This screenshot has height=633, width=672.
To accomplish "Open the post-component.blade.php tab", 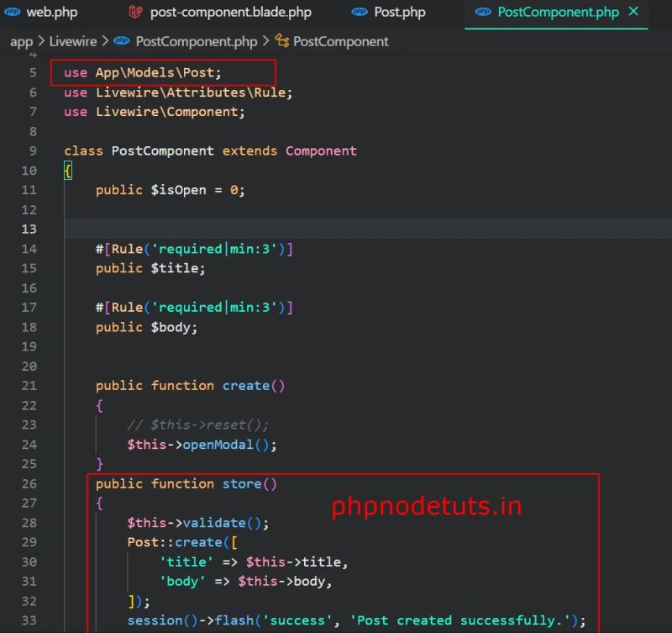I will (x=231, y=12).
